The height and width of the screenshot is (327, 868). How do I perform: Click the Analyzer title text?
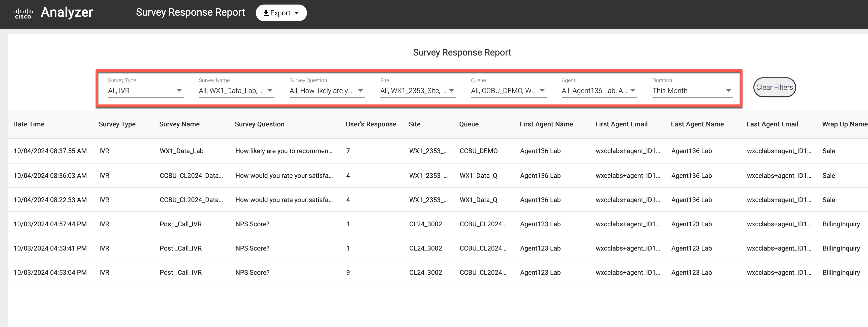pyautogui.click(x=67, y=12)
